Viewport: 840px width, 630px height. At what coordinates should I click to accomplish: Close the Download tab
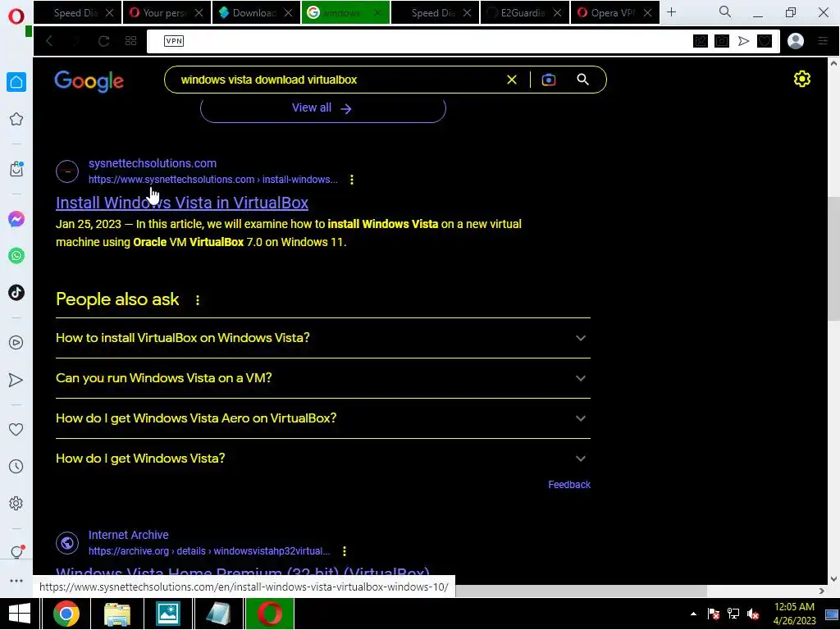(288, 13)
